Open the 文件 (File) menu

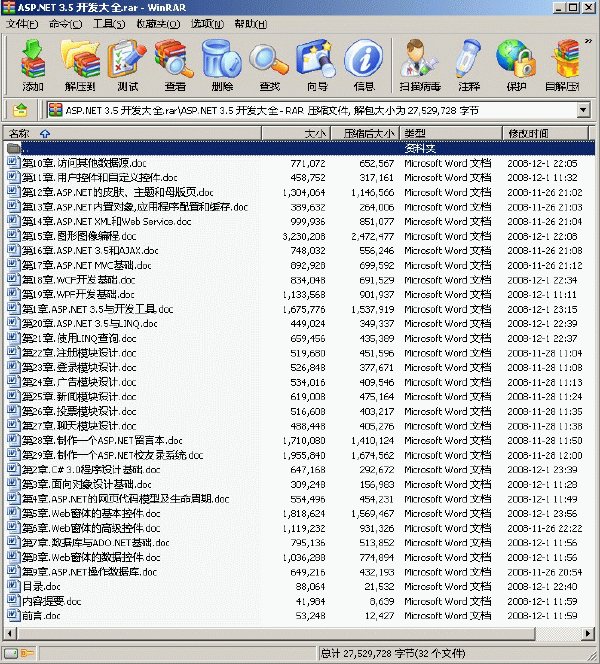(x=22, y=24)
